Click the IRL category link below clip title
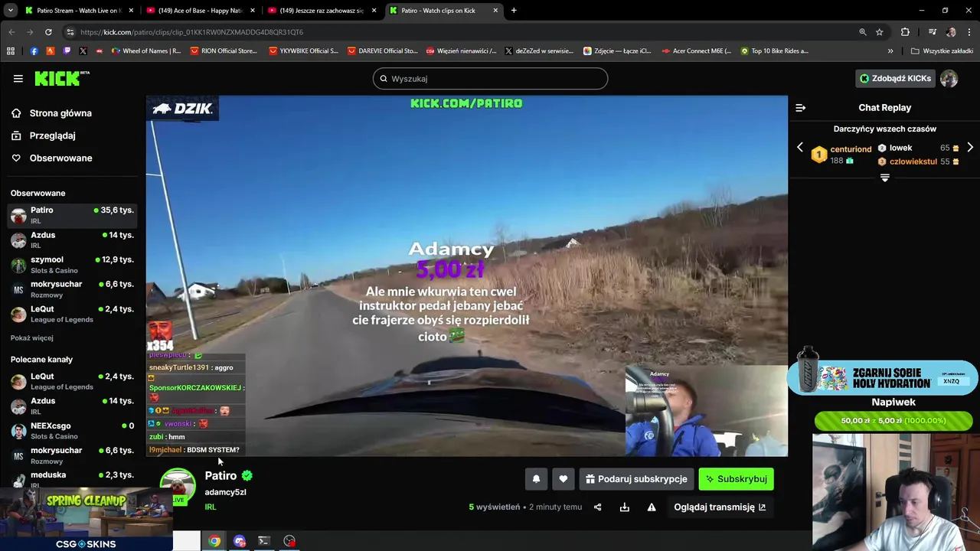The image size is (980, 551). tap(211, 507)
